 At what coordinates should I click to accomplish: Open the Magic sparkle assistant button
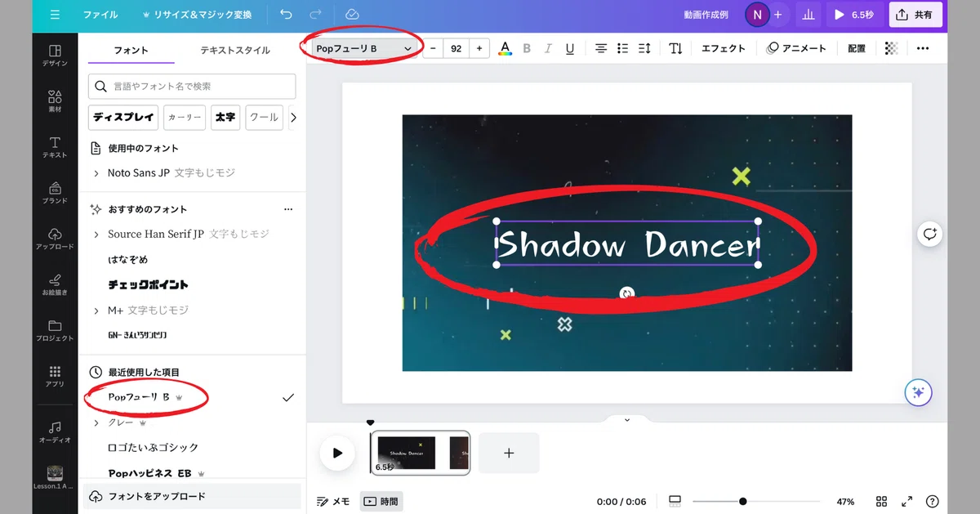coord(918,393)
